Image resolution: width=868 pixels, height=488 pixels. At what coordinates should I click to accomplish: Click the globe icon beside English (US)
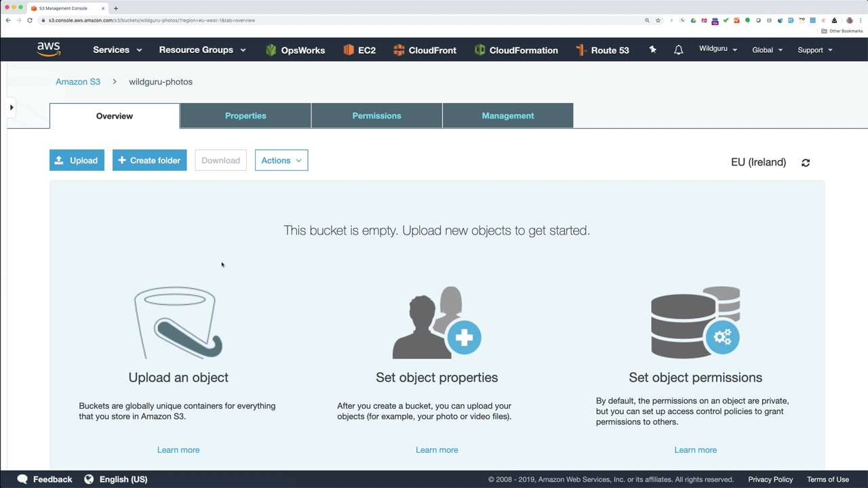point(89,479)
